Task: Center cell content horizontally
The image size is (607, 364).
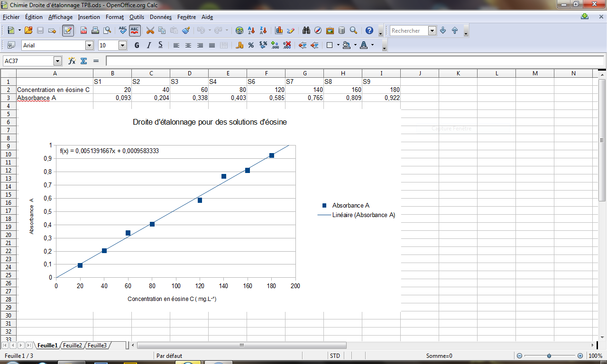Action: pyautogui.click(x=188, y=45)
